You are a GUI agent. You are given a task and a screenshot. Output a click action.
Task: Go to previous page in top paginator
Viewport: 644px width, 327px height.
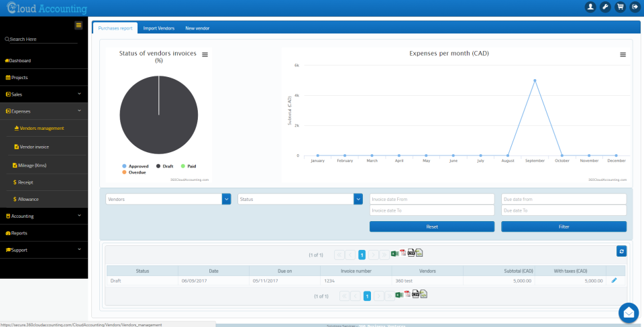click(350, 255)
